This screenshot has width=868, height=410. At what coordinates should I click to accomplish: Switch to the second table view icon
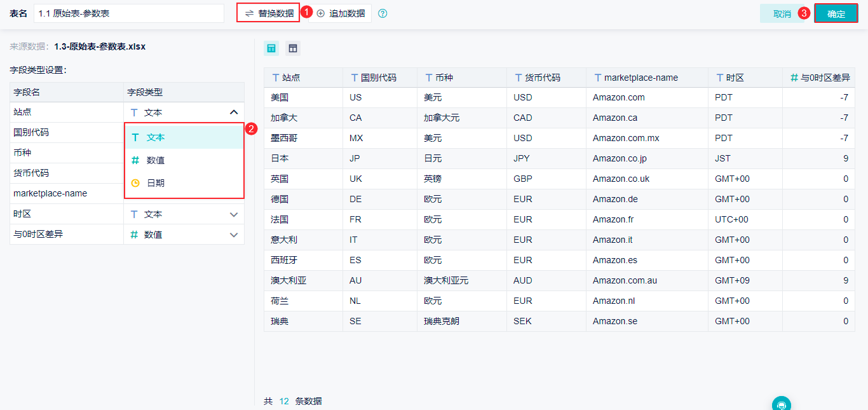pos(292,48)
